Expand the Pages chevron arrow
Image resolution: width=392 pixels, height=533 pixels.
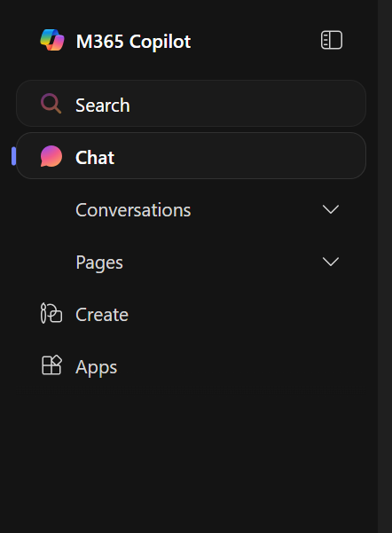(331, 262)
